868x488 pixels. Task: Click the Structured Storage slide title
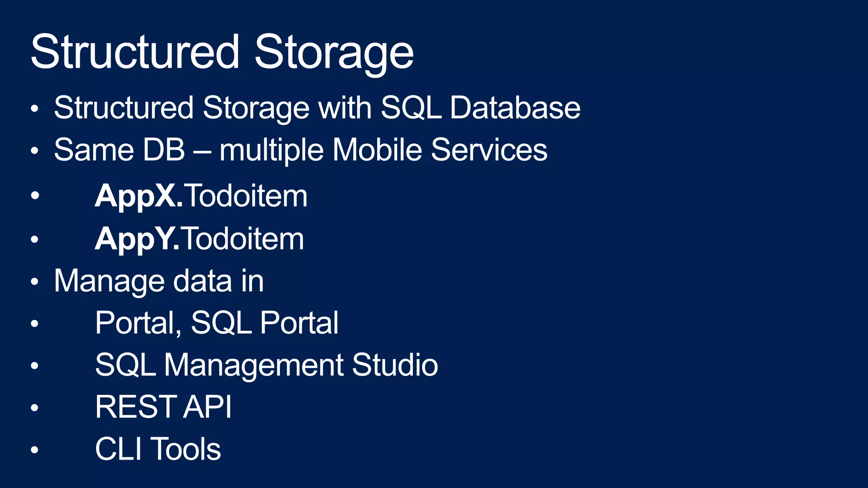tap(222, 53)
